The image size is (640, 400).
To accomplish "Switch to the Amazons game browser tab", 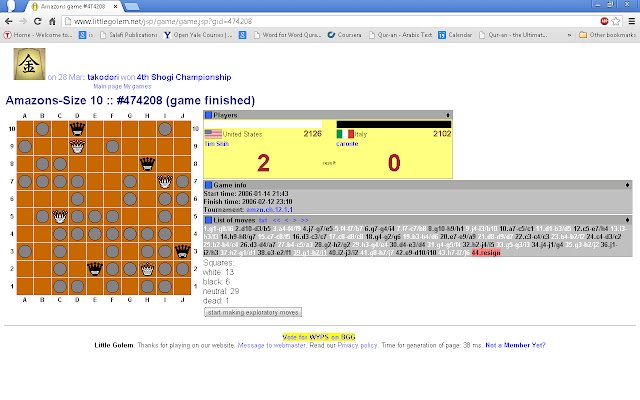I will (73, 7).
